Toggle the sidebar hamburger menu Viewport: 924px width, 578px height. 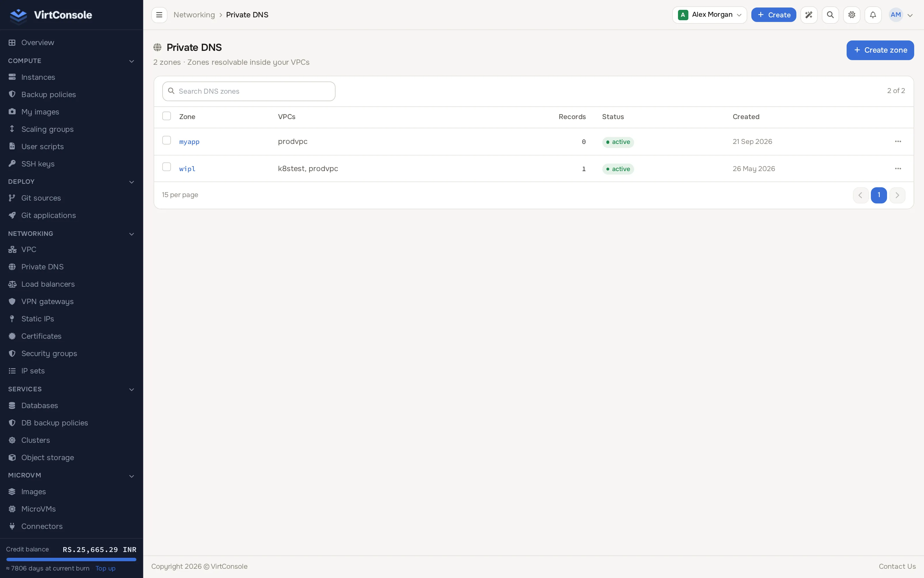(159, 15)
